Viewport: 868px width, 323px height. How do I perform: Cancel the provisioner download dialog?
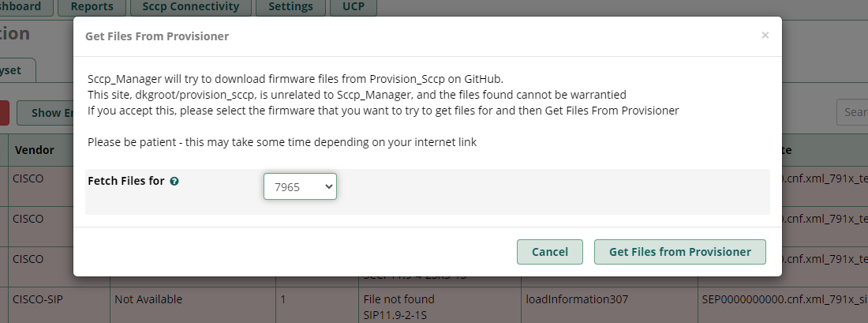click(550, 252)
